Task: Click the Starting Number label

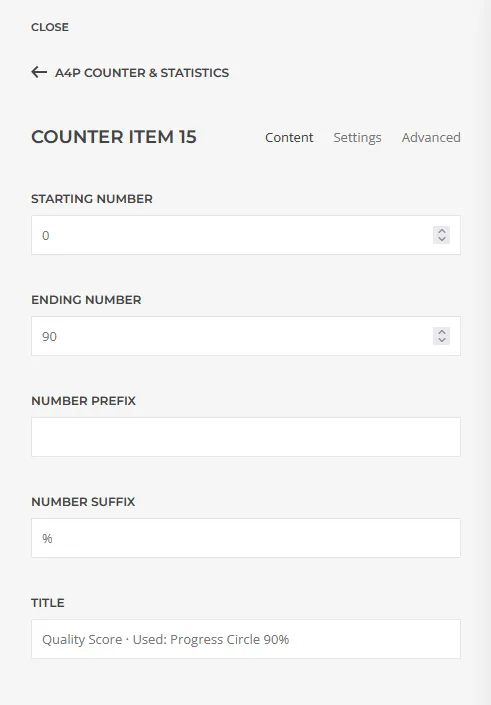Action: 92,199
